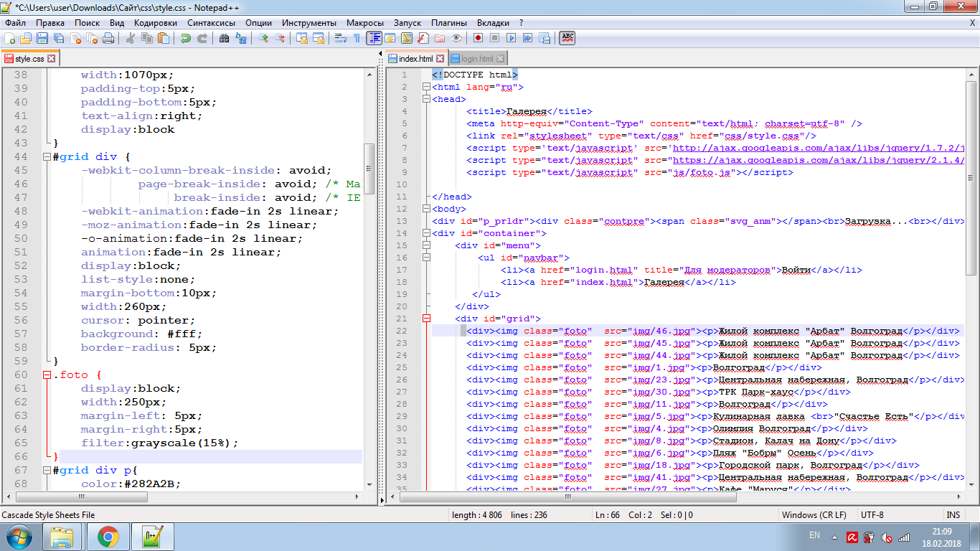Open the Поиск menu
980x551 pixels.
(x=87, y=23)
